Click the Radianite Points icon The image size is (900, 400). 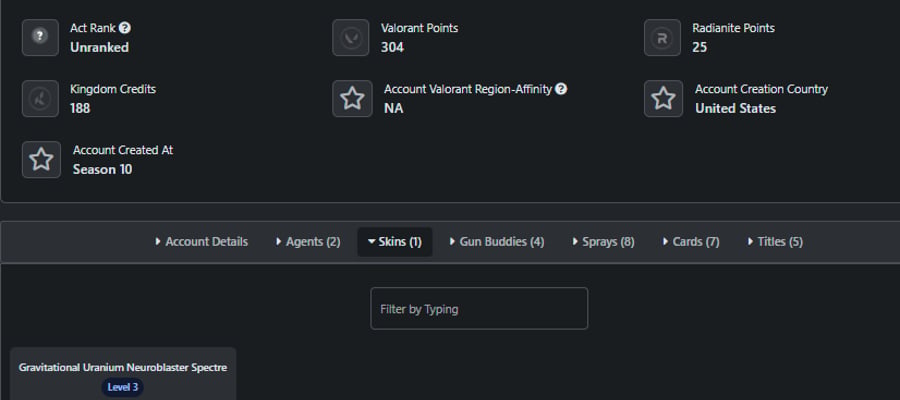662,37
